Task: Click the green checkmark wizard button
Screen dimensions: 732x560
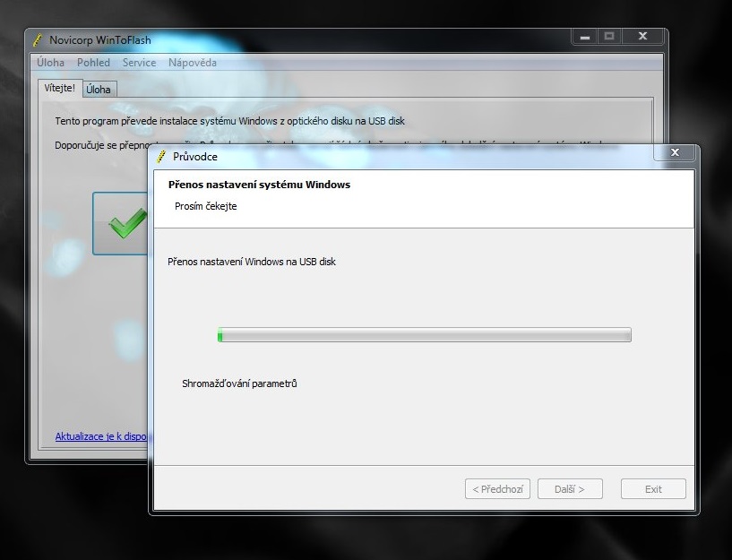Action: point(120,223)
